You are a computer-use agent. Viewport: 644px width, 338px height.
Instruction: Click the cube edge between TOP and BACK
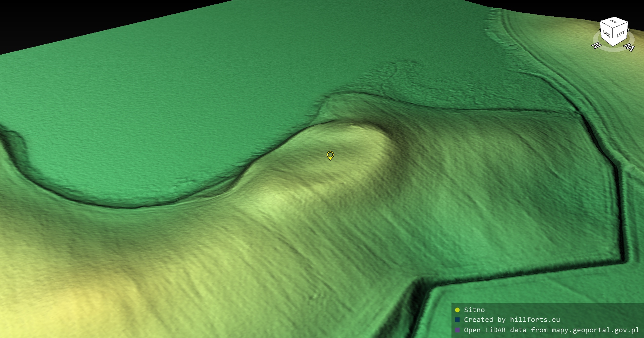[x=606, y=25]
